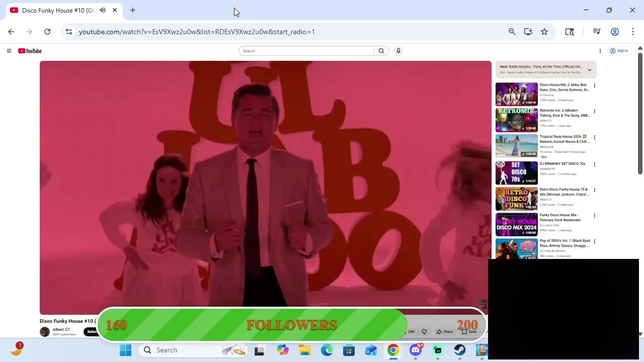The height and width of the screenshot is (362, 644).
Task: Open the Albert CT channel name
Action: tap(61, 330)
